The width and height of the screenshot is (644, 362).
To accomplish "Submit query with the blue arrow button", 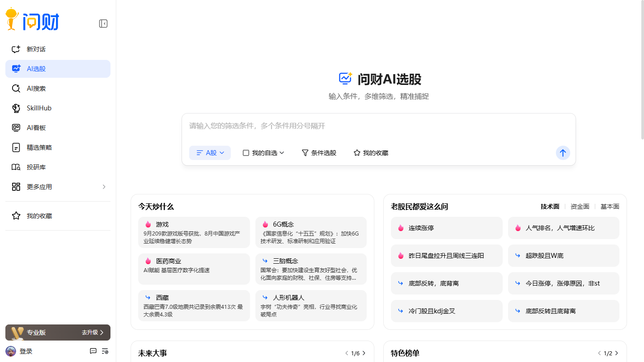I will [x=563, y=153].
